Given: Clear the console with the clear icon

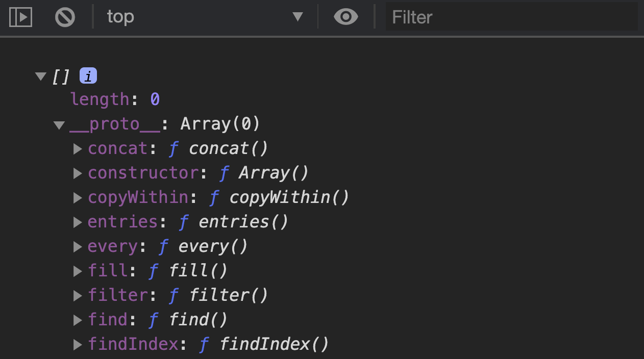Looking at the screenshot, I should coord(65,16).
